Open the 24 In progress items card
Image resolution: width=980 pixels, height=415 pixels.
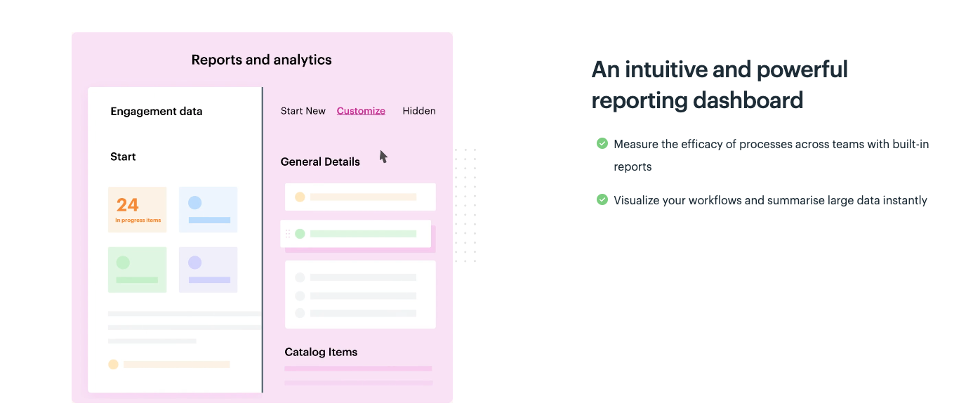138,209
